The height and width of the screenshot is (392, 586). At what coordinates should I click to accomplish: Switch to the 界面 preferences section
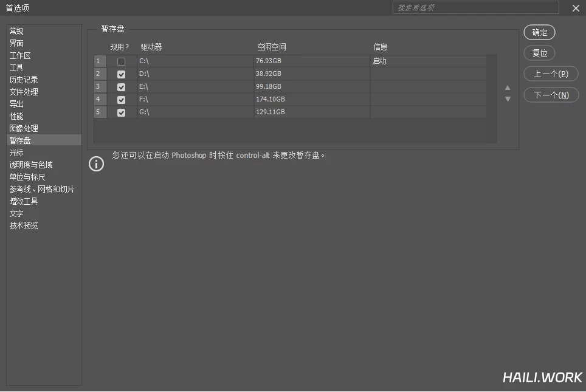click(x=16, y=43)
